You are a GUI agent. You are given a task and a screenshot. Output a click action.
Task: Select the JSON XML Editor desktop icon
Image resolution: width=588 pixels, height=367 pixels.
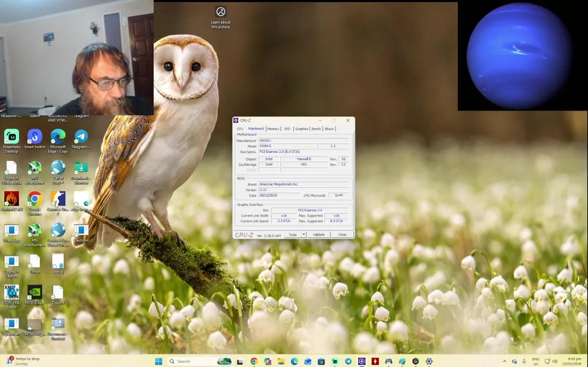pos(11,297)
